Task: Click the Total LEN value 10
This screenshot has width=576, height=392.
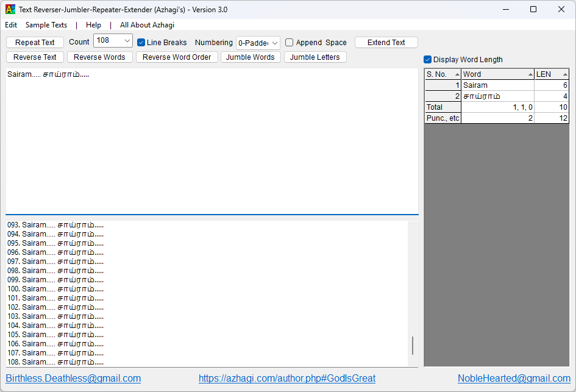Action: (552, 107)
